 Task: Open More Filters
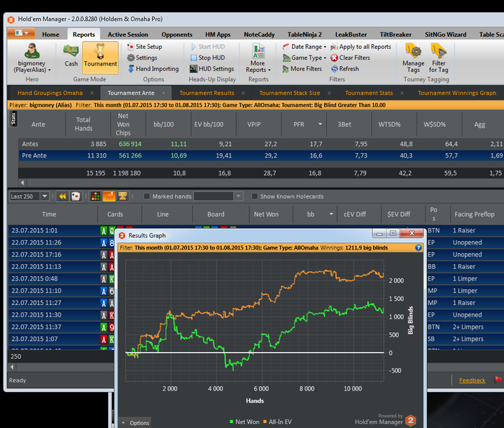(302, 69)
